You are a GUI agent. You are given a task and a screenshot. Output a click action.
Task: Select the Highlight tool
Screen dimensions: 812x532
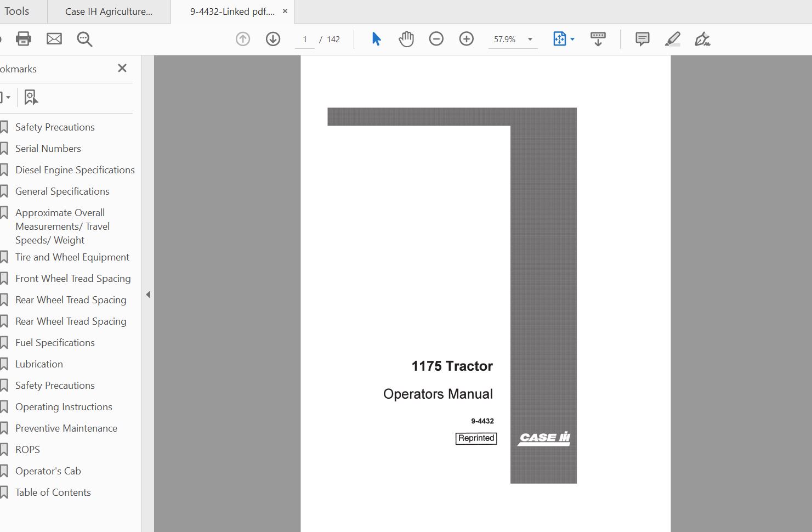(x=673, y=38)
